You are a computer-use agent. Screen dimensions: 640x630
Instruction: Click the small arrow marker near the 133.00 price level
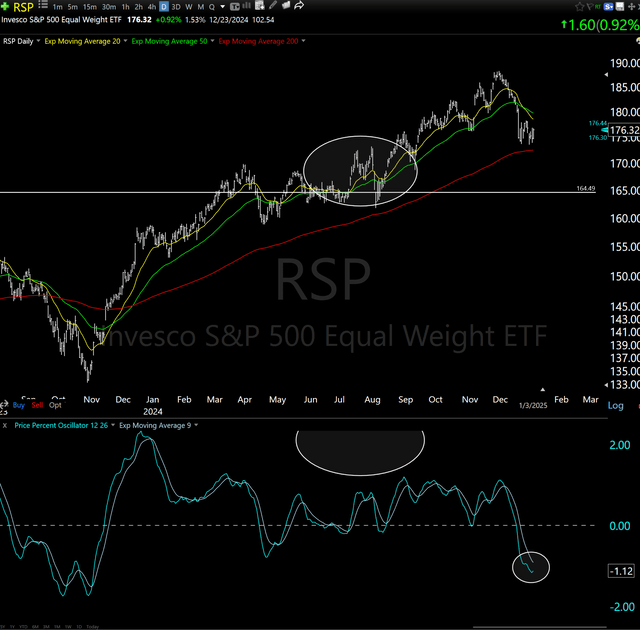(606, 385)
